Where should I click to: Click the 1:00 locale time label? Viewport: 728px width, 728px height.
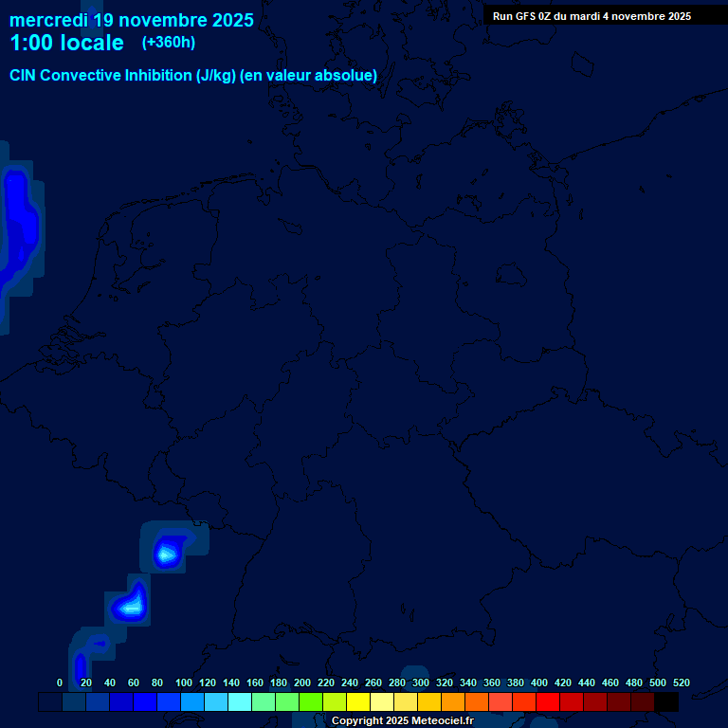tap(66, 44)
